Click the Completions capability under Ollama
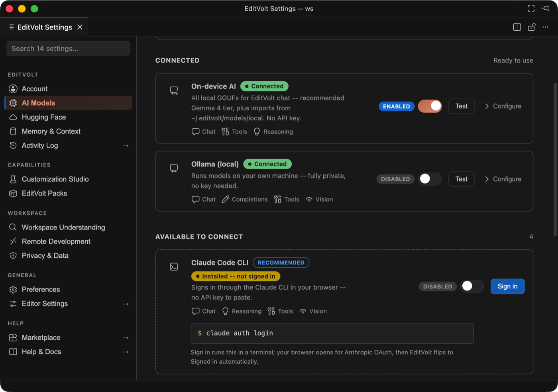Image resolution: width=558 pixels, height=392 pixels. click(245, 200)
